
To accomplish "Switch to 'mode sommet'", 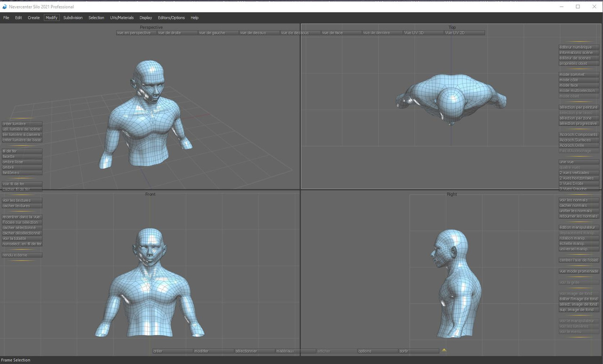I will click(579, 75).
